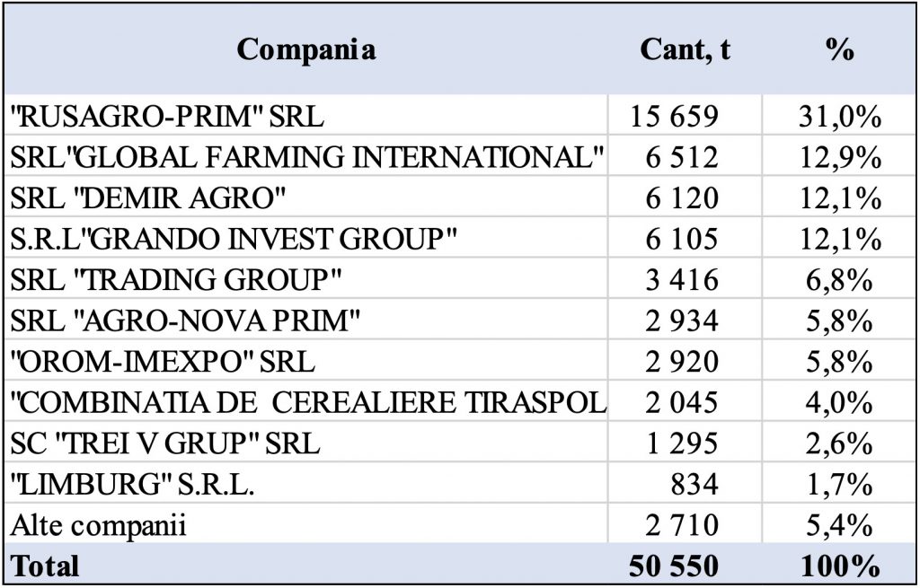Click the 31,0% percentage cell
The width and height of the screenshot is (920, 588).
839,117
